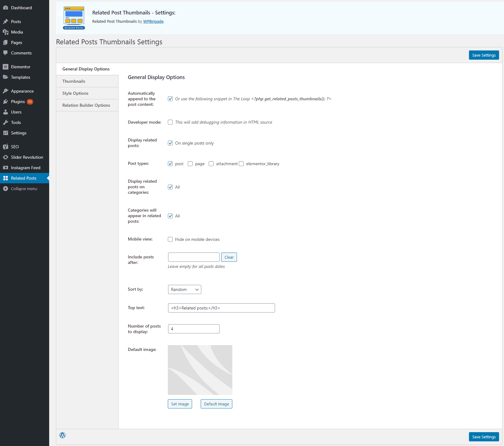
Task: Click the Dashboard gauge icon
Action: click(6, 8)
